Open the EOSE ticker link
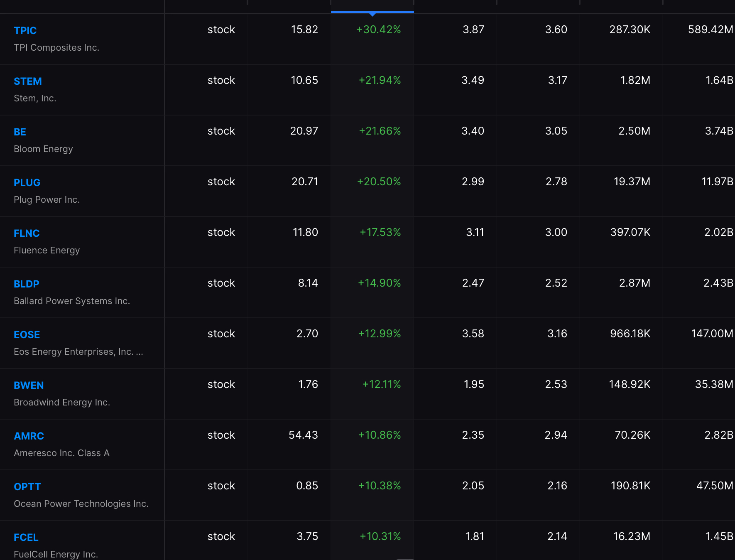 [27, 334]
